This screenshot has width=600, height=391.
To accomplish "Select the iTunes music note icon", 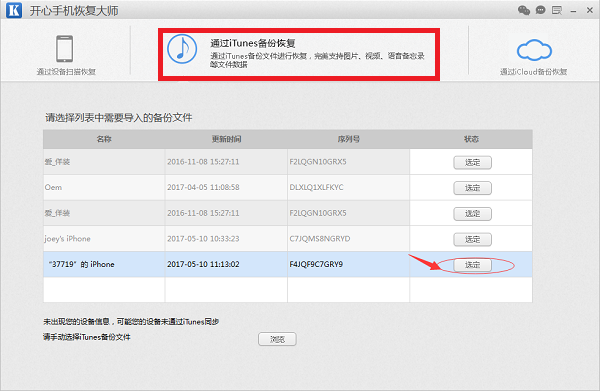I will click(x=182, y=49).
